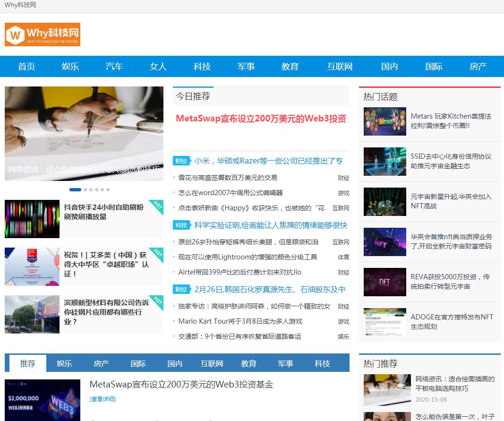Image resolution: width=504 pixels, height=421 pixels.
Task: Open 科技 in the top navigation bar
Action: [202, 66]
